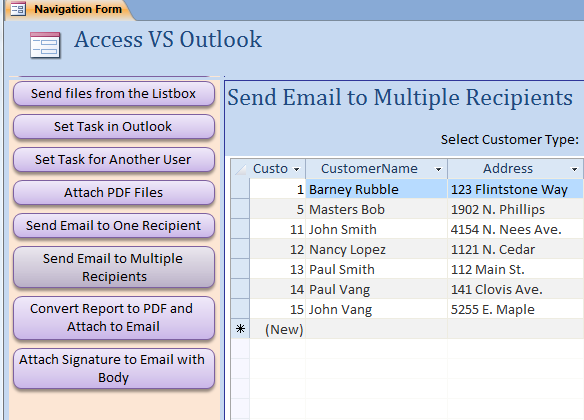Viewport: 584px width, 420px height.
Task: Open Send files from the Listbox
Action: [114, 93]
